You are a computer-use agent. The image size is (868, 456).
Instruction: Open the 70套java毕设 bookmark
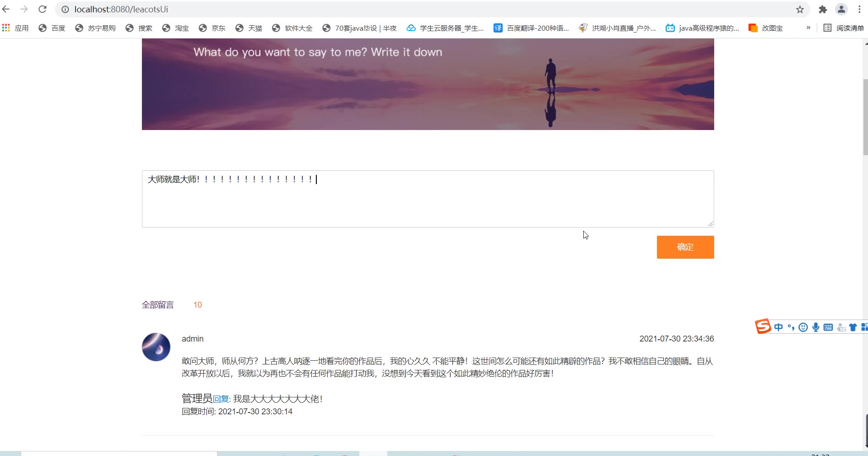coord(359,28)
